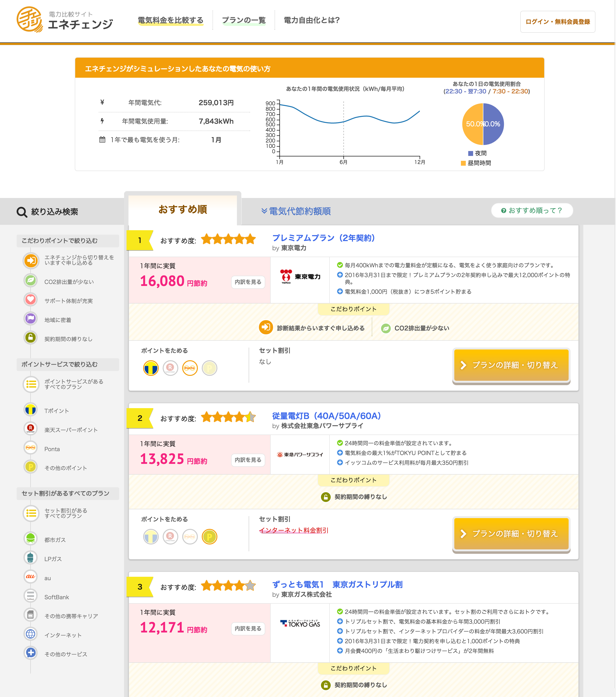
Task: Show 内訳を見る for 13,825円 plan
Action: (248, 460)
